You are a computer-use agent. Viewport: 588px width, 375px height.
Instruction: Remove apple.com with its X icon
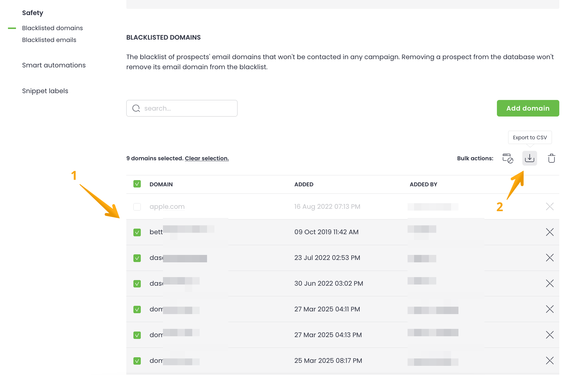[550, 206]
